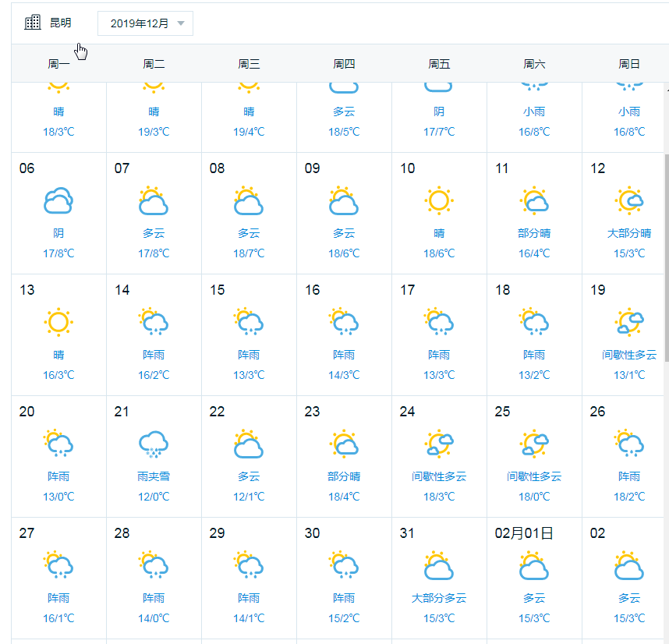Click the intermittent clouds icon on day 25
The image size is (669, 644).
pos(534,443)
